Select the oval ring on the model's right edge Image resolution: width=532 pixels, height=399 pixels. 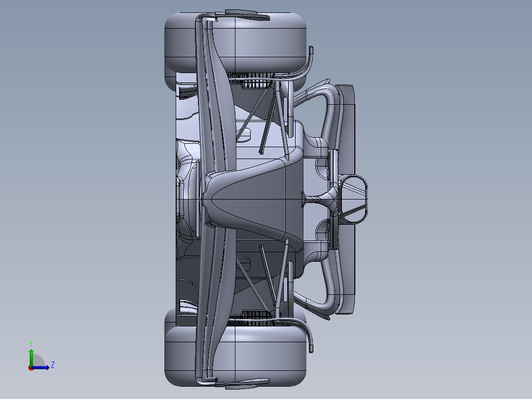click(x=353, y=199)
